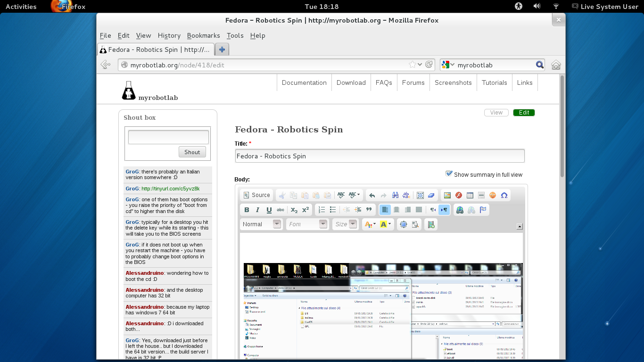This screenshot has height=362, width=644.
Task: Open the Edit menu in Firefox
Action: [x=124, y=35]
